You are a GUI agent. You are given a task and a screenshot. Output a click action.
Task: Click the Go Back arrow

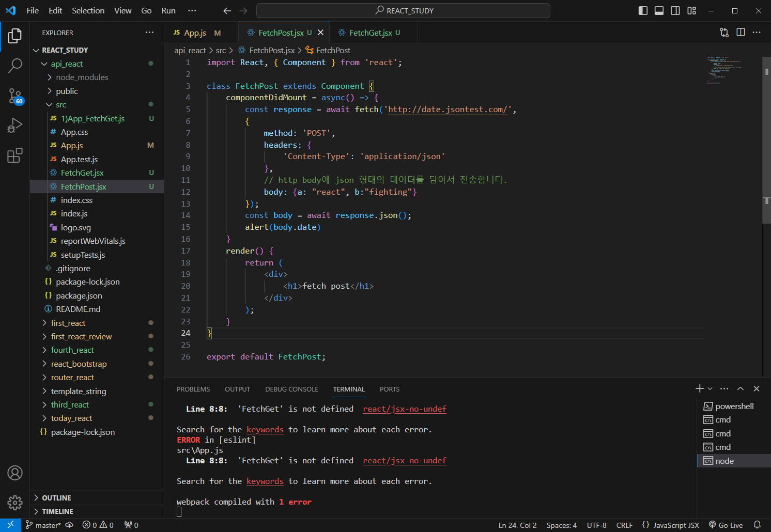click(227, 10)
